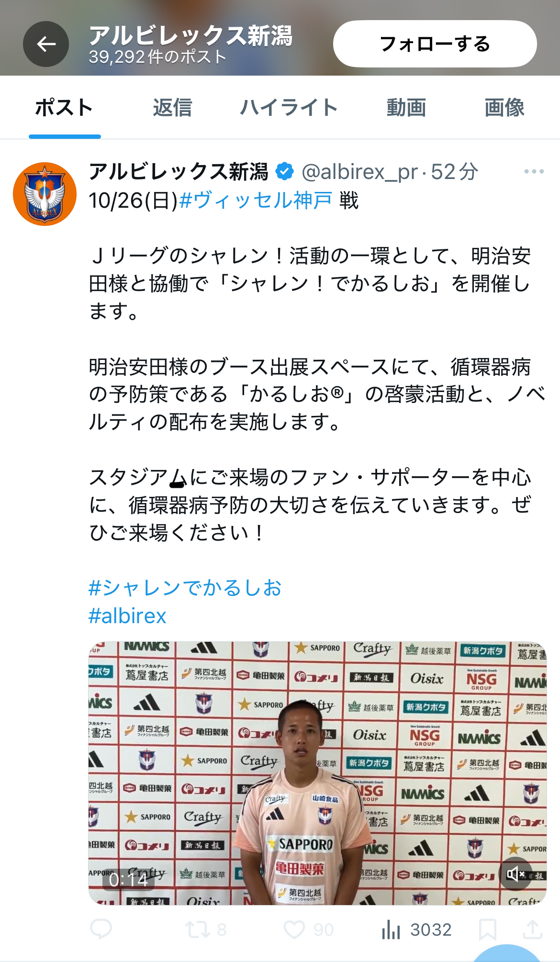Open the 画像 tab
The image size is (560, 962).
point(504,107)
